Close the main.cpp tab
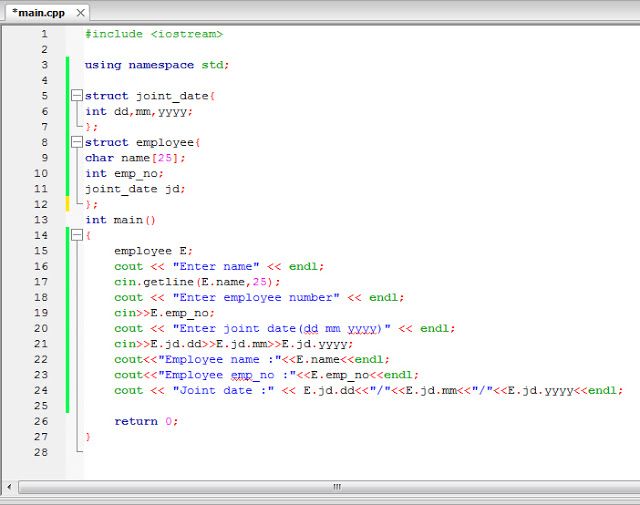The width and height of the screenshot is (640, 505). click(81, 13)
